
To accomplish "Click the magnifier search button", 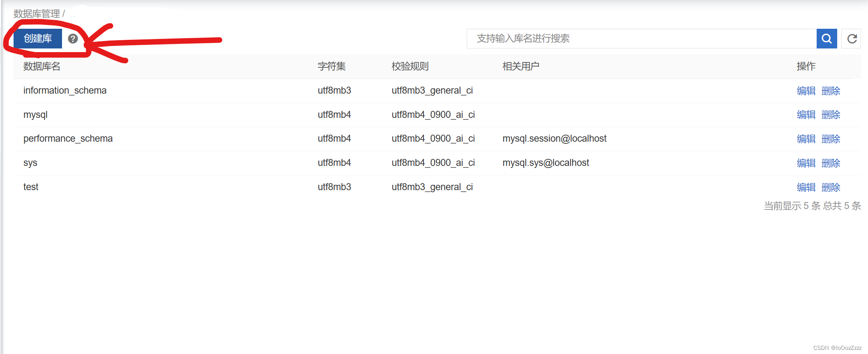I will [827, 39].
